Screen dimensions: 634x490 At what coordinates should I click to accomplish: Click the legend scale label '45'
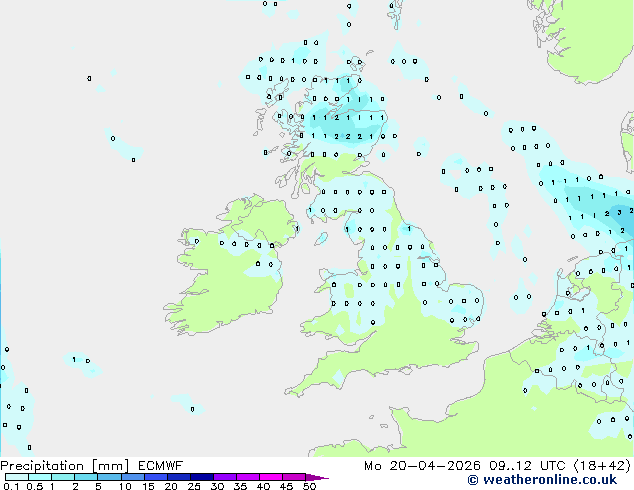pyautogui.click(x=286, y=486)
